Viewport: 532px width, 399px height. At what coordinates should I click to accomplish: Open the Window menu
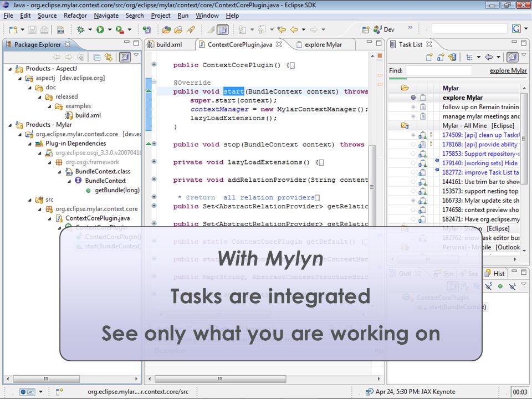207,16
